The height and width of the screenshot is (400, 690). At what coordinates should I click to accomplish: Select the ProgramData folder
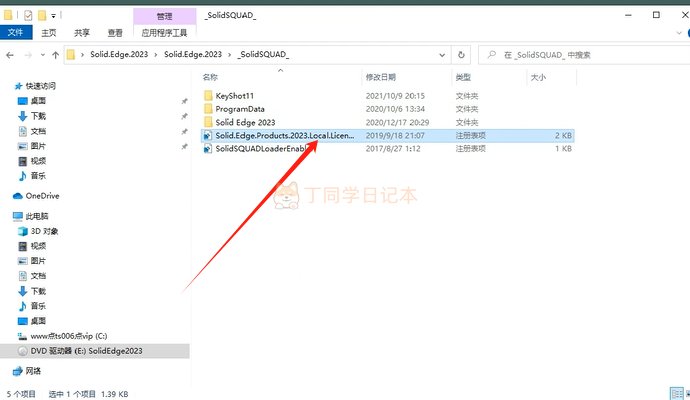tap(240, 109)
